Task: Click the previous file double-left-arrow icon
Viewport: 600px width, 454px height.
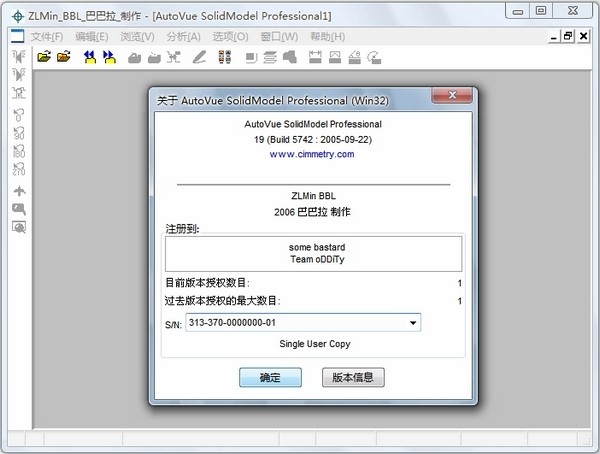Action: tap(90, 57)
